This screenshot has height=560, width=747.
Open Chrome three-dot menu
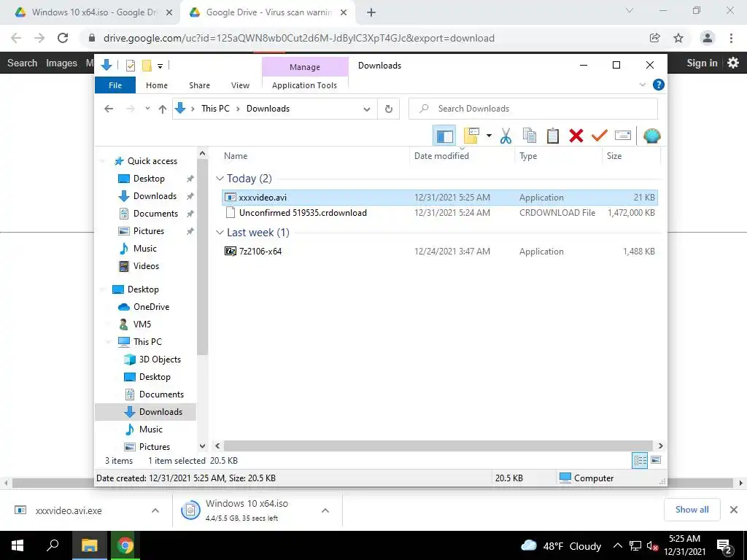coord(731,38)
